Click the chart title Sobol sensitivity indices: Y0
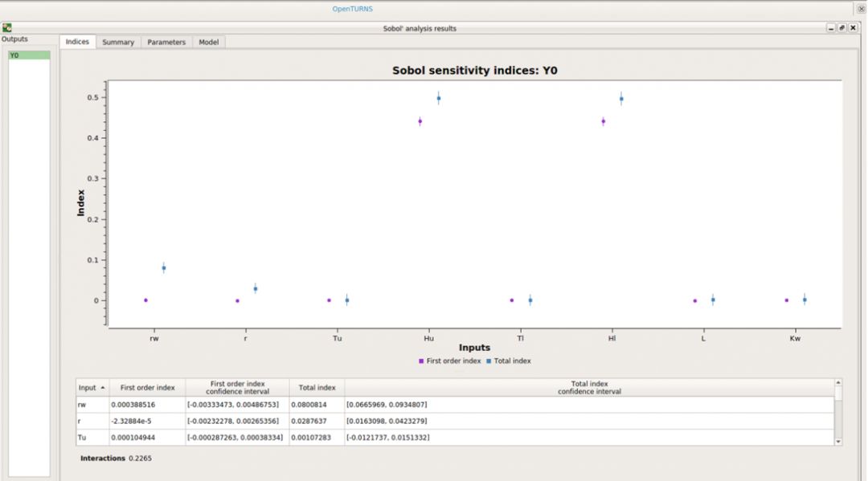This screenshot has height=481, width=868. click(475, 70)
